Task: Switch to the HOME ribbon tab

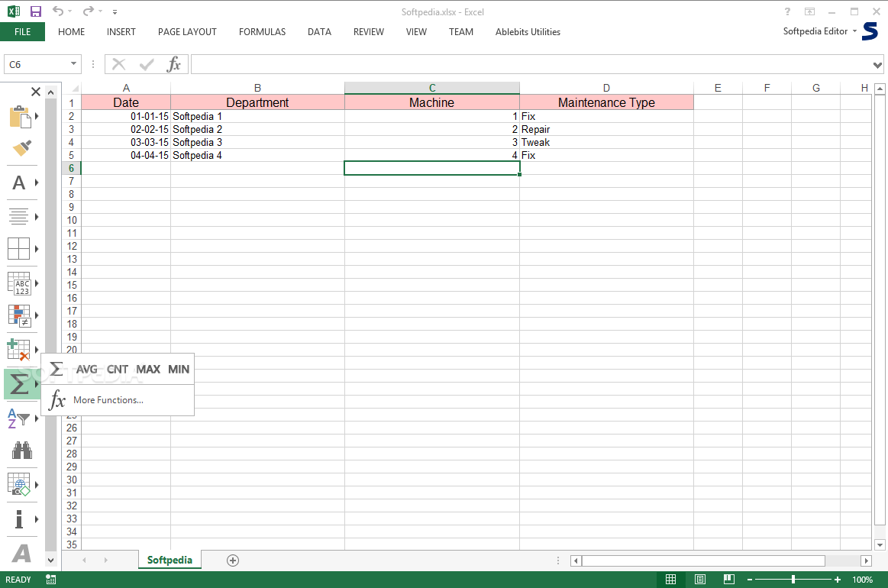Action: (x=71, y=32)
